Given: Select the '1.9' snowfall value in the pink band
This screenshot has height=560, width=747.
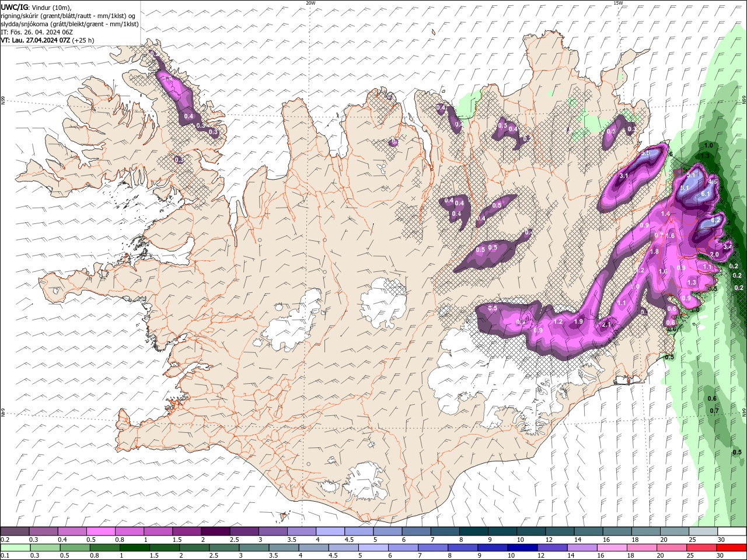Looking at the screenshot, I should click(x=579, y=321).
